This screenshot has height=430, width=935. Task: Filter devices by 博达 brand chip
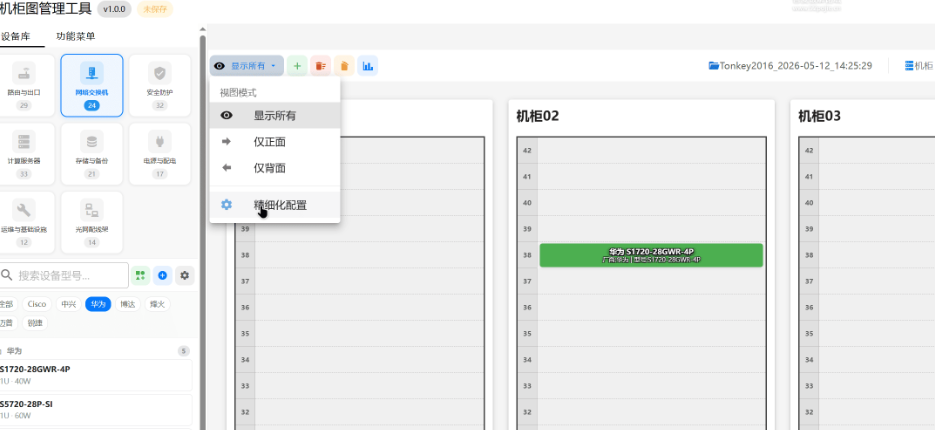click(x=128, y=304)
